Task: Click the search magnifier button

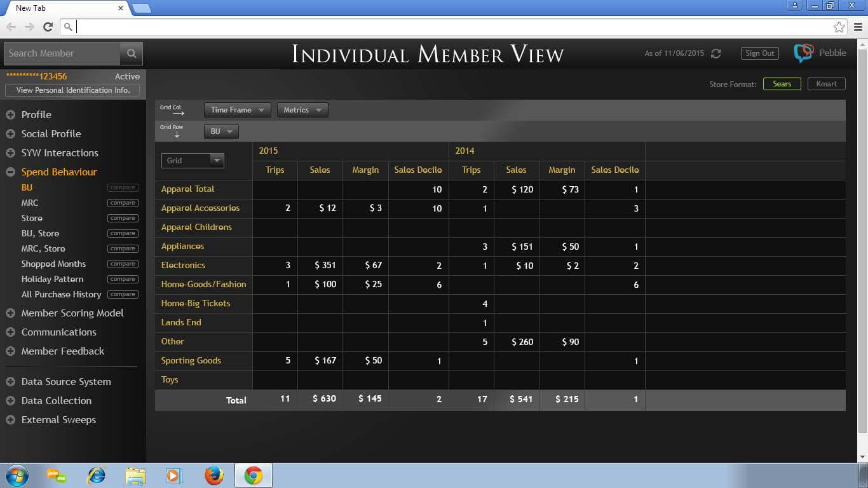Action: [132, 53]
